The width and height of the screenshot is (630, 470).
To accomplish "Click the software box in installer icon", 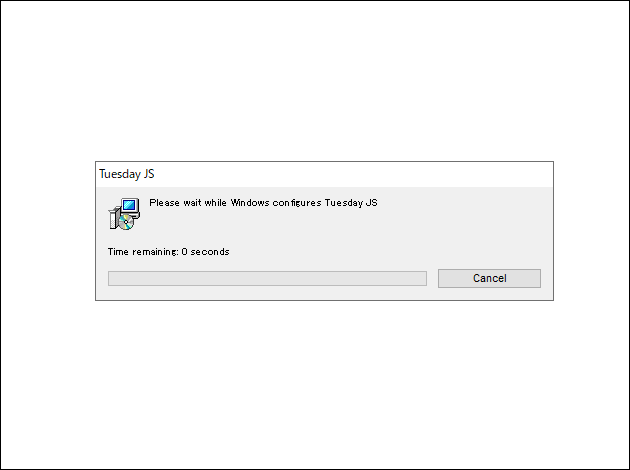I will pyautogui.click(x=113, y=219).
